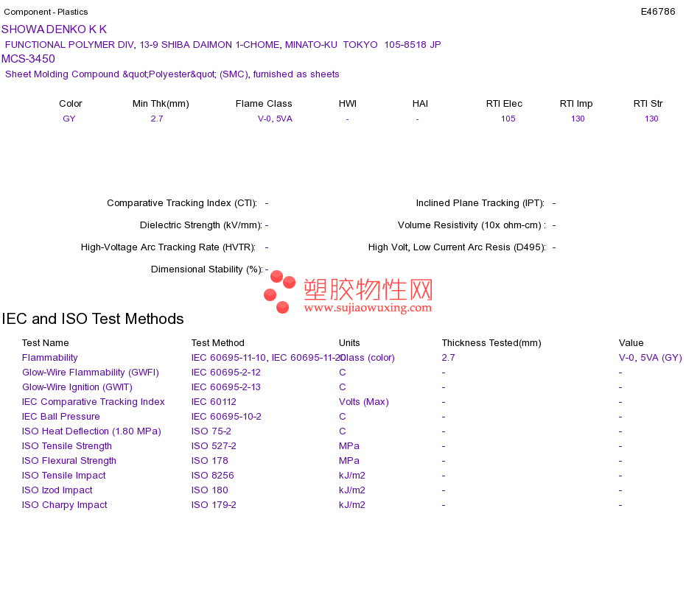Click the Color value GY
The image size is (700, 589).
[x=69, y=119]
